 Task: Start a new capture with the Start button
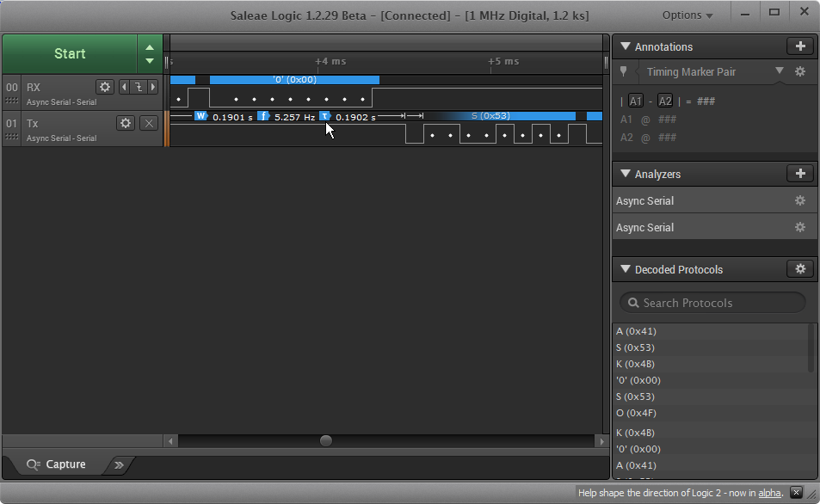tap(70, 53)
